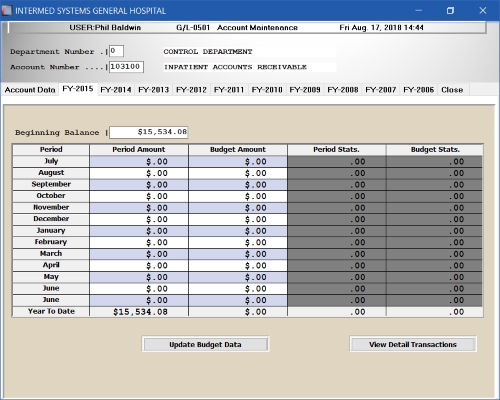Click the Period column header
Viewport: 500px width, 400px height.
51,149
